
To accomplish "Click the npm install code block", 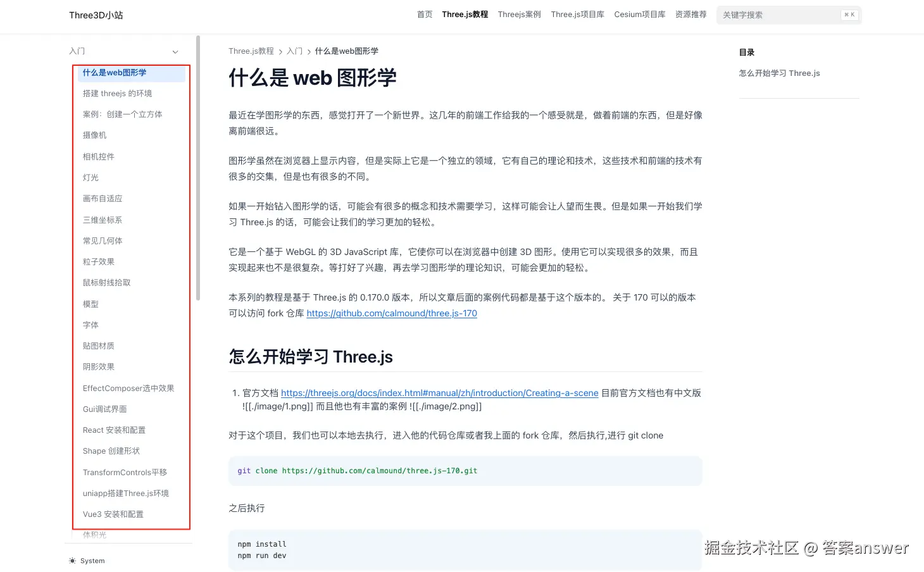I will click(465, 550).
